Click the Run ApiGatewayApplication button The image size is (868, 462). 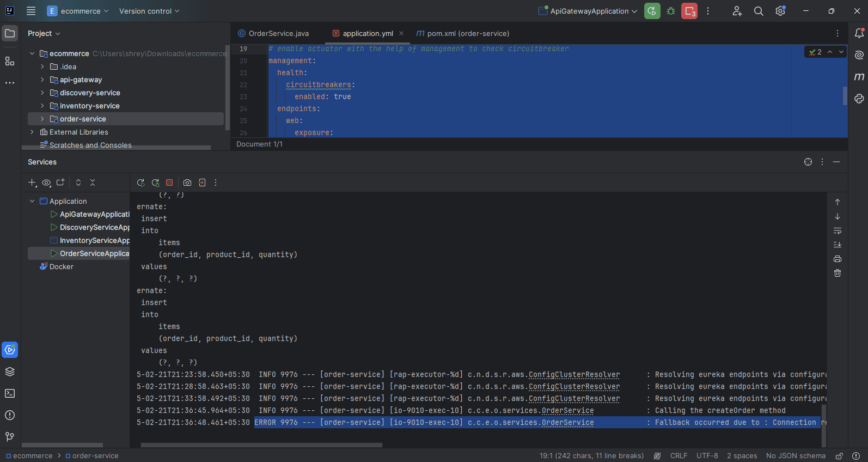652,11
